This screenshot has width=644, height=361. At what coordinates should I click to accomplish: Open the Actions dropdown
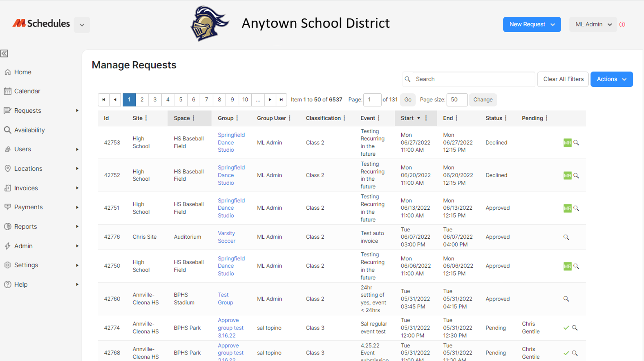pyautogui.click(x=612, y=79)
